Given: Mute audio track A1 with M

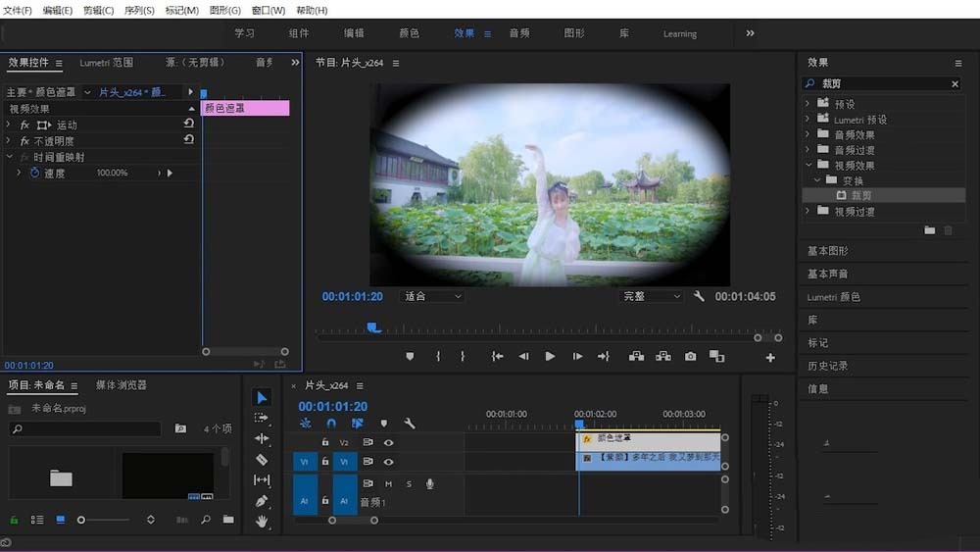Looking at the screenshot, I should click(388, 484).
